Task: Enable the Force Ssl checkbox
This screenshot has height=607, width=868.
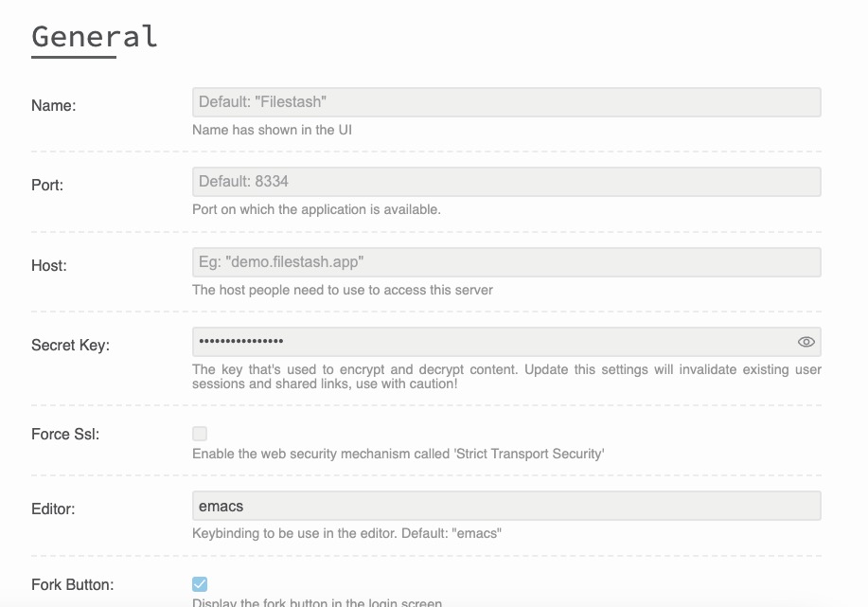Action: (x=200, y=433)
